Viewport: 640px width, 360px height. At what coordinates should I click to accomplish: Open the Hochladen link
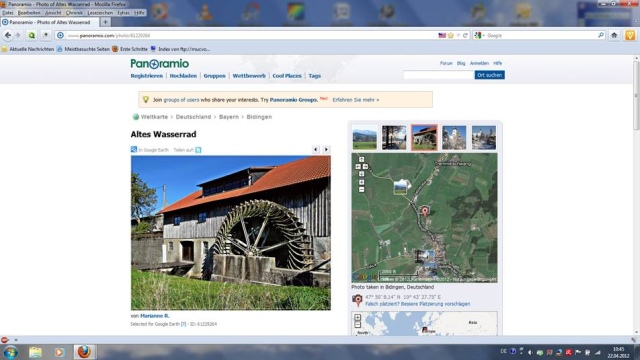pyautogui.click(x=183, y=76)
